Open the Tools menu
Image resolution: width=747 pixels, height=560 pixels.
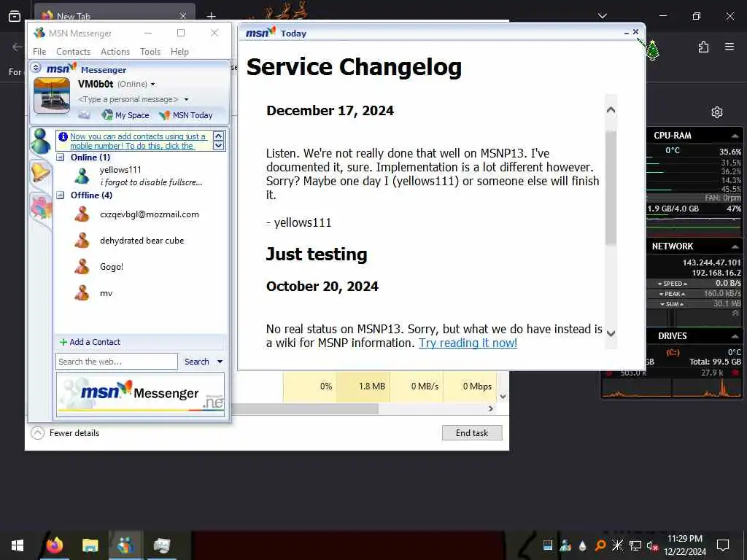[x=150, y=52]
